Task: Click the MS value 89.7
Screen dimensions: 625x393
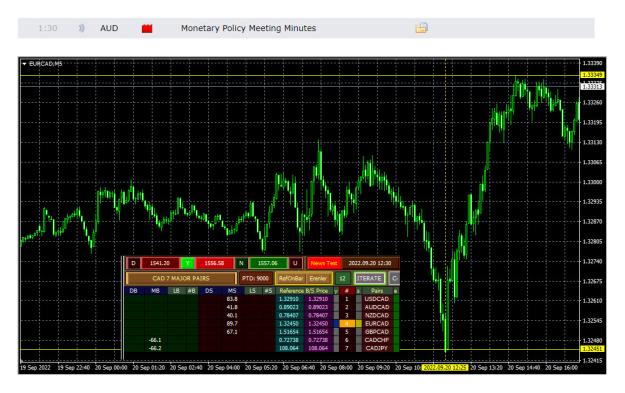Action: pos(232,324)
